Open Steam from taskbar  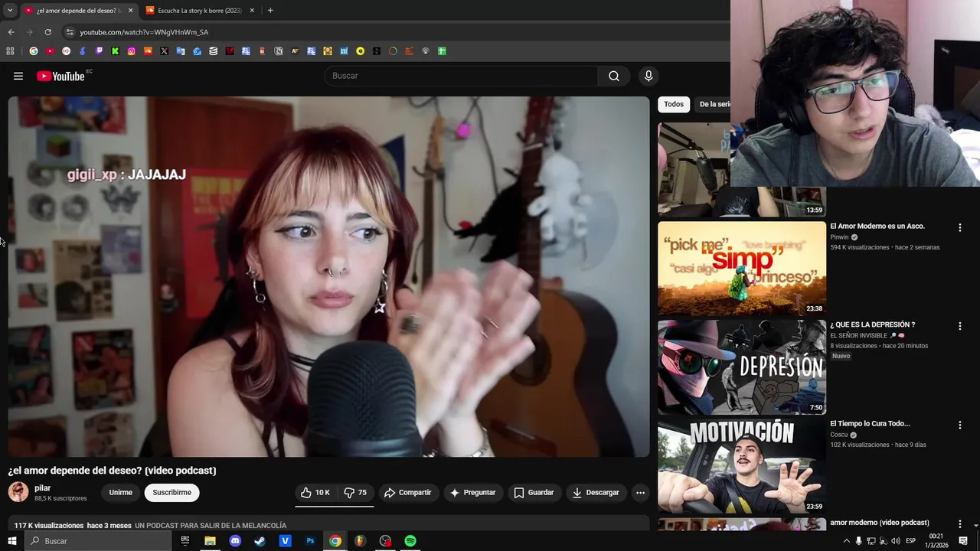[260, 541]
